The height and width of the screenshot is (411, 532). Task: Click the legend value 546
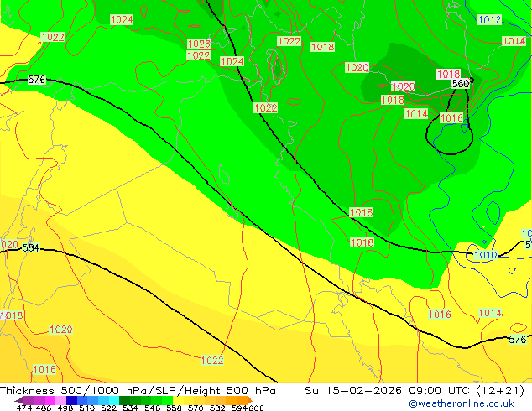point(153,408)
